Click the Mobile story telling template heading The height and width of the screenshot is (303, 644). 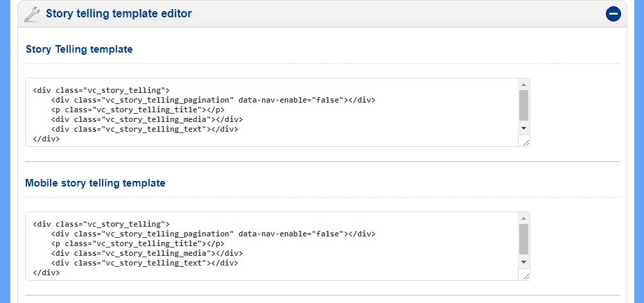(95, 183)
